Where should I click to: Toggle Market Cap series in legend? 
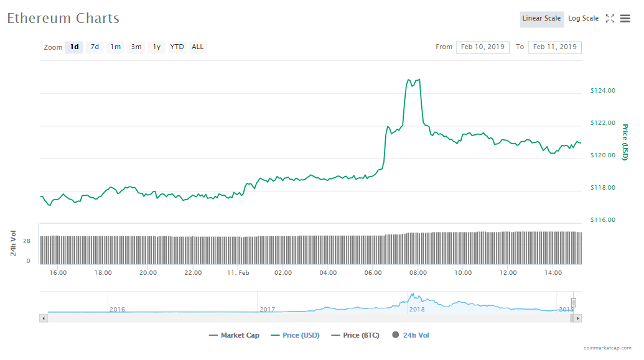(x=234, y=336)
